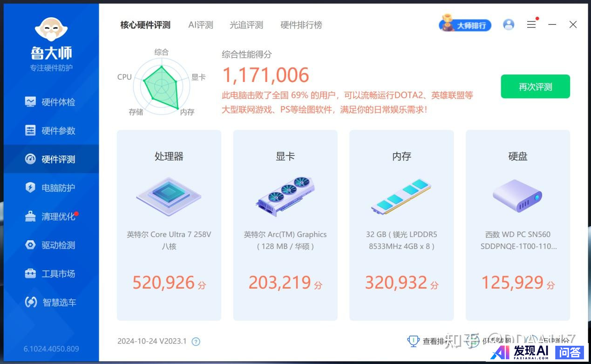The height and width of the screenshot is (364, 591).
Task: Click the 英特尔 Core Ultra 7 258V text
Action: 169,235
